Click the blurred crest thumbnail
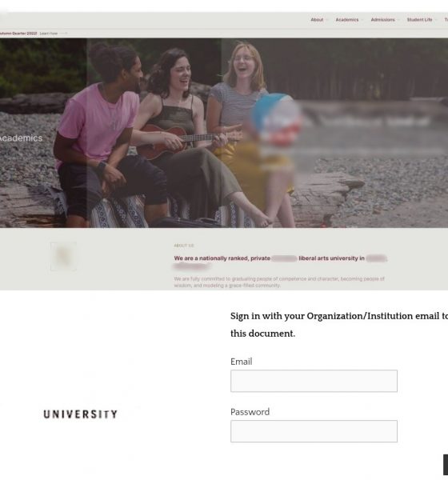Screen dimensions: 448x480 pyautogui.click(x=63, y=256)
